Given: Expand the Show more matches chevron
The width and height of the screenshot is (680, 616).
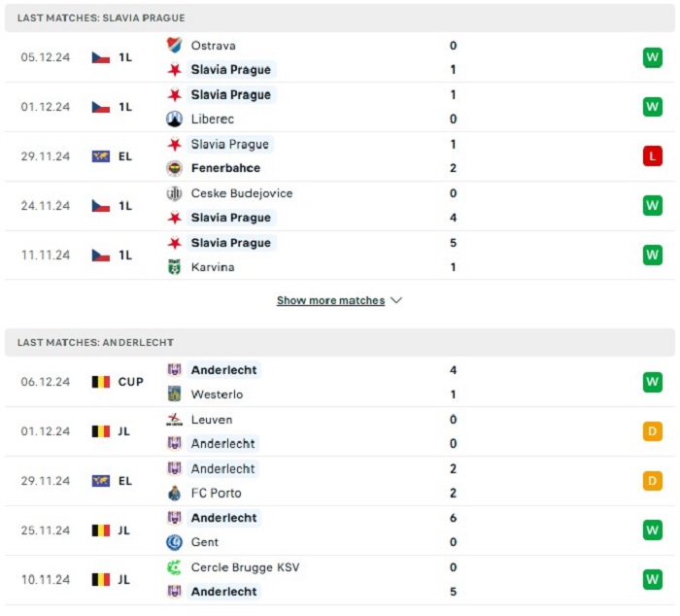Looking at the screenshot, I should click(396, 300).
